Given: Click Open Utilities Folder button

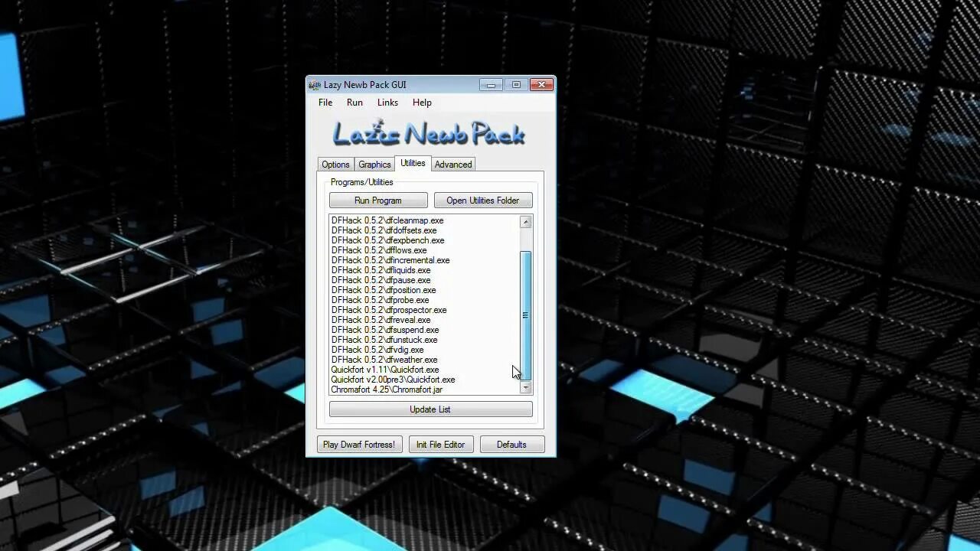Looking at the screenshot, I should (483, 201).
